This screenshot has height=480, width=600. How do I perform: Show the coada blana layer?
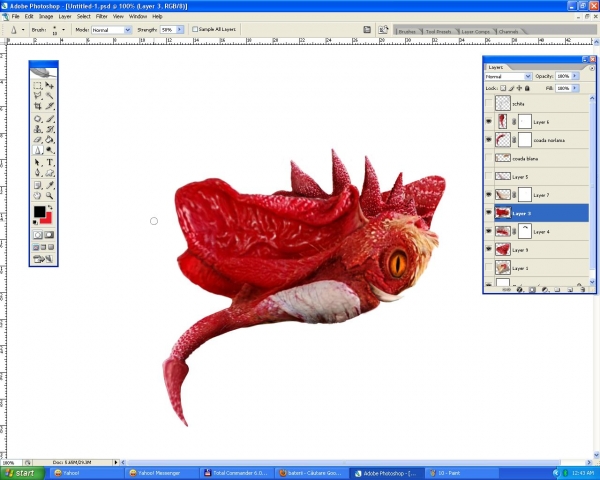click(489, 158)
